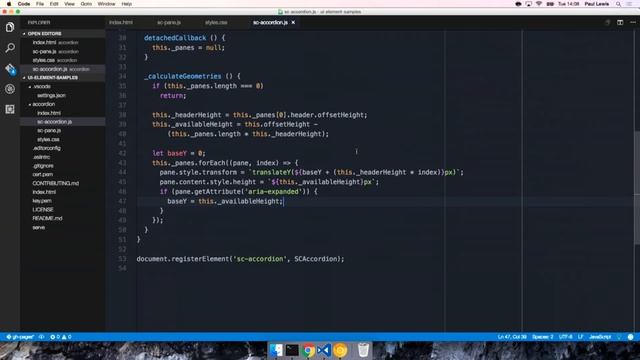Open the Window menu
640x360 pixels.
[x=107, y=4]
